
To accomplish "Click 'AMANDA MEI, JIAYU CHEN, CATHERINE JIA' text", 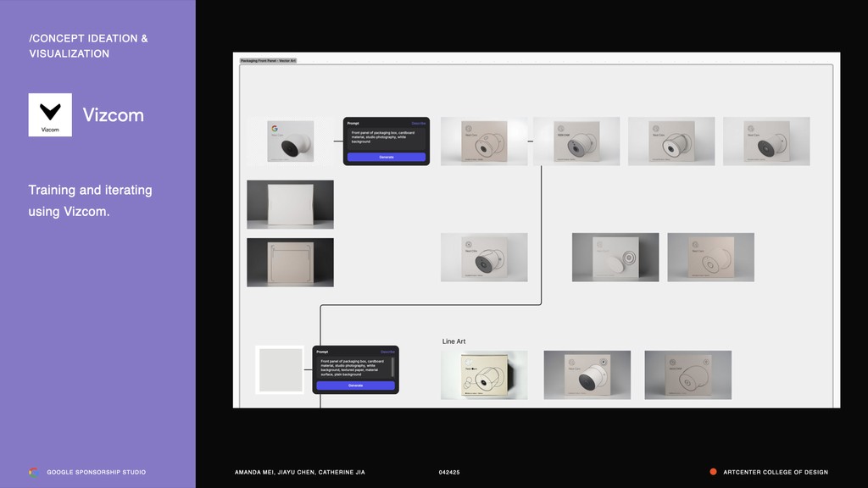I will (299, 472).
